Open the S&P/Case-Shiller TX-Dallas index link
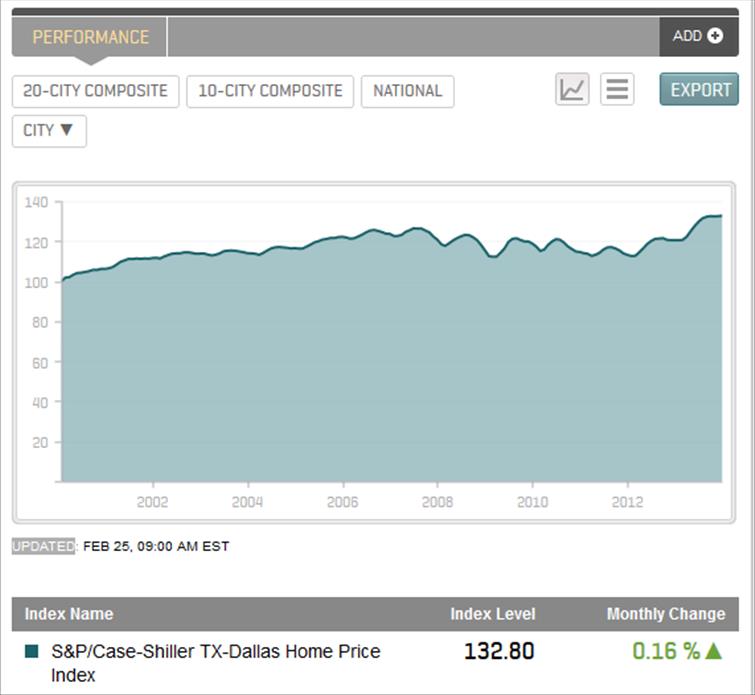755x695 pixels. (x=215, y=662)
